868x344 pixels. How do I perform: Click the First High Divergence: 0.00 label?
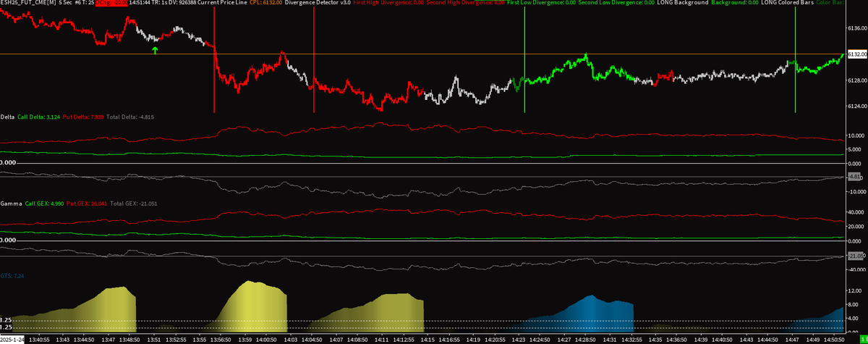coord(387,4)
